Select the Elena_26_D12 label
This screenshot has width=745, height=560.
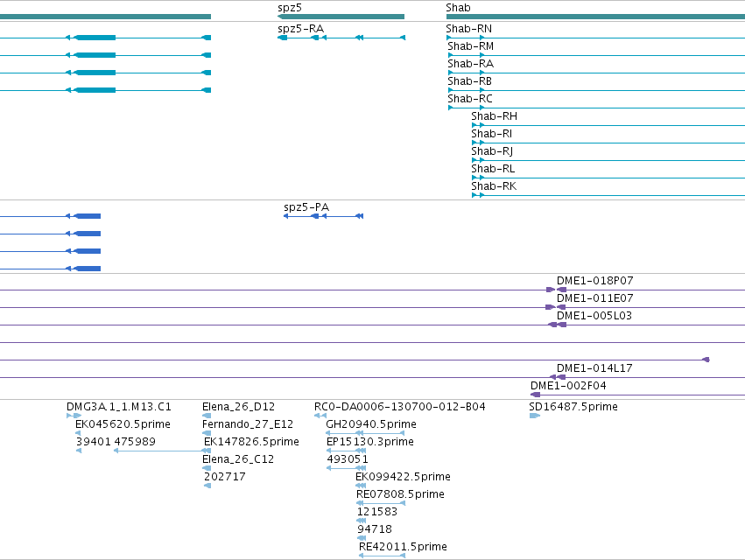238,407
